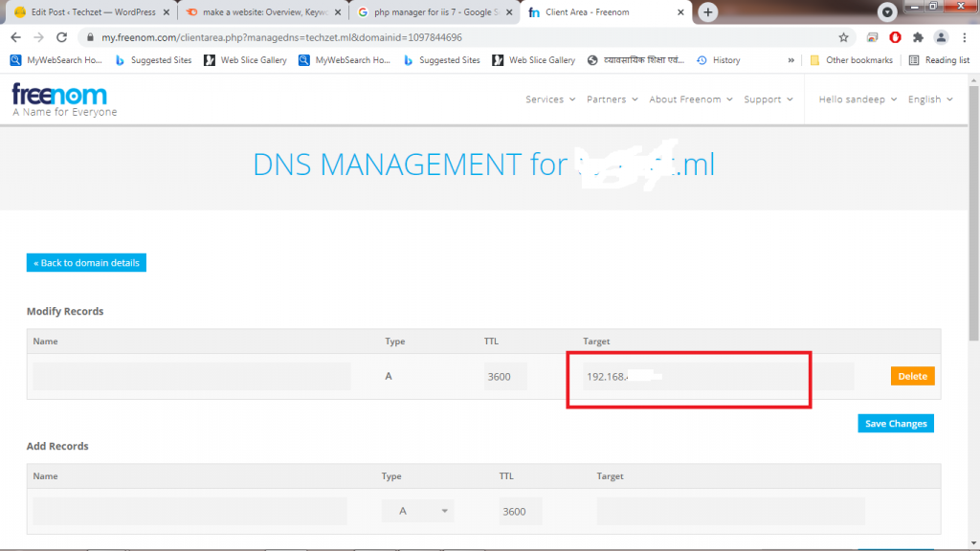Click the Opera red extension icon

click(x=895, y=37)
